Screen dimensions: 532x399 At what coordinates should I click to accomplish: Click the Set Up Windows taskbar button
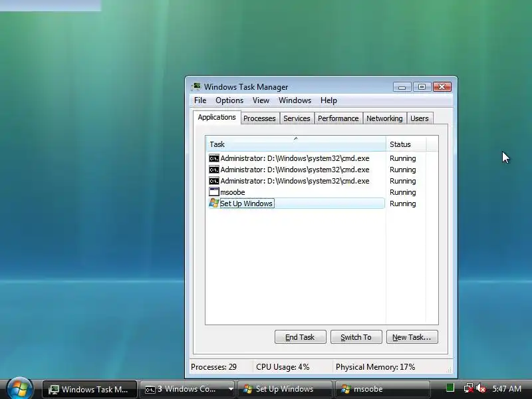point(285,389)
